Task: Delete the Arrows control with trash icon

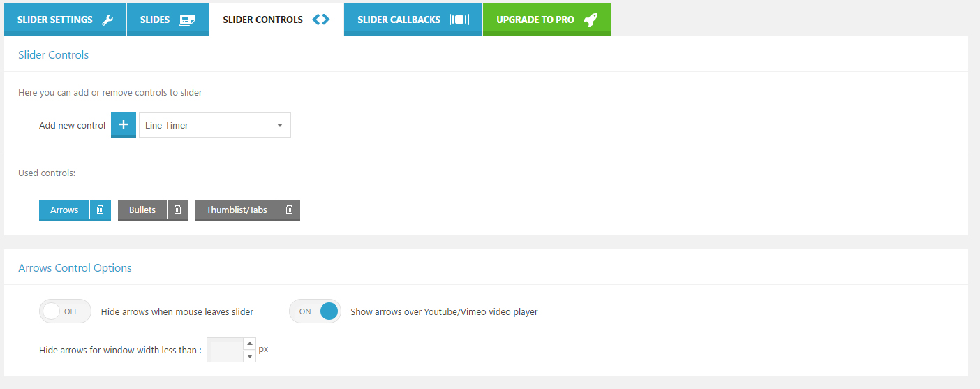Action: 101,210
